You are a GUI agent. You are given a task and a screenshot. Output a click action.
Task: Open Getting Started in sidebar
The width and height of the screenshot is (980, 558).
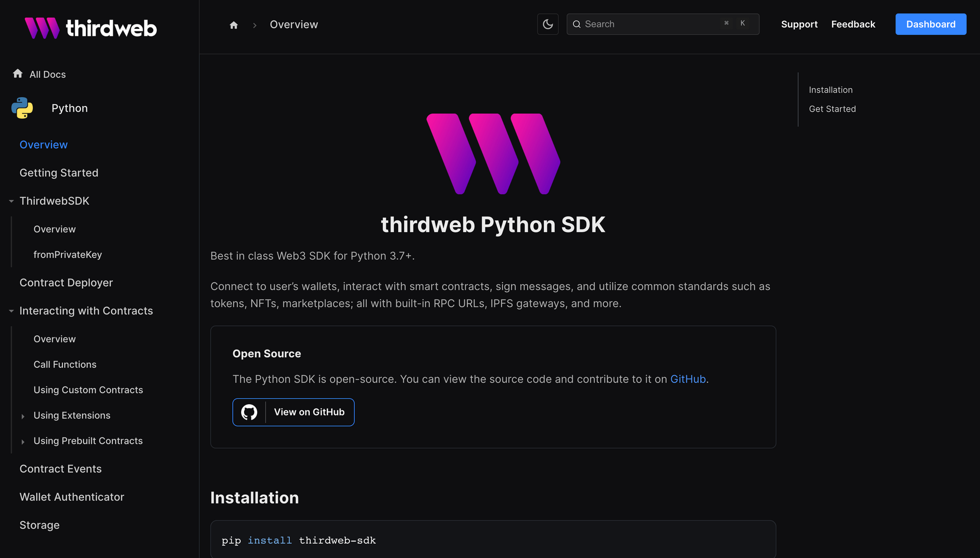[59, 173]
